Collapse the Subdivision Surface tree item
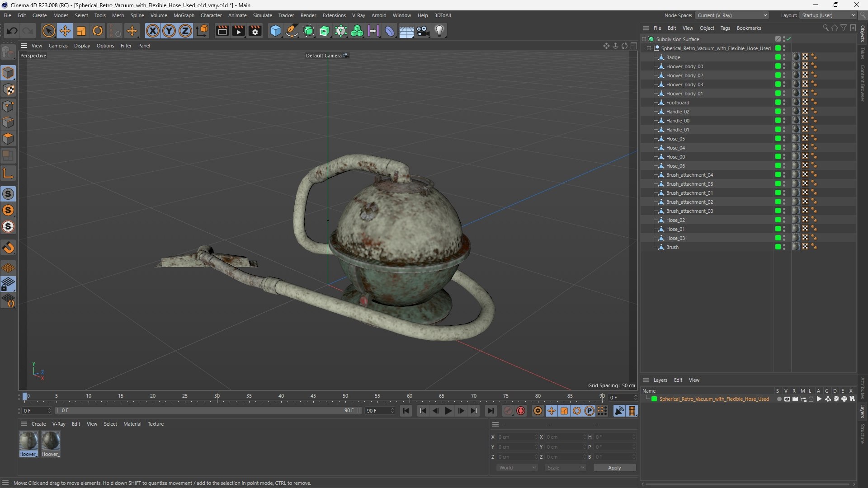The width and height of the screenshot is (868, 488). tap(644, 39)
